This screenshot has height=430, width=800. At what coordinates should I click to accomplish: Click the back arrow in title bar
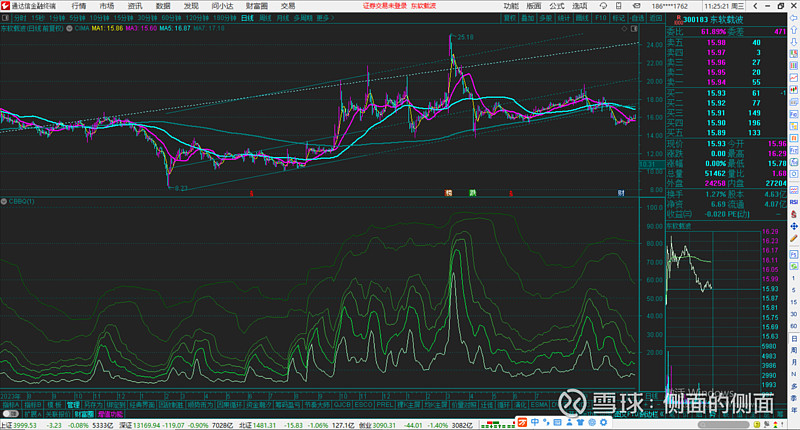coord(756,6)
